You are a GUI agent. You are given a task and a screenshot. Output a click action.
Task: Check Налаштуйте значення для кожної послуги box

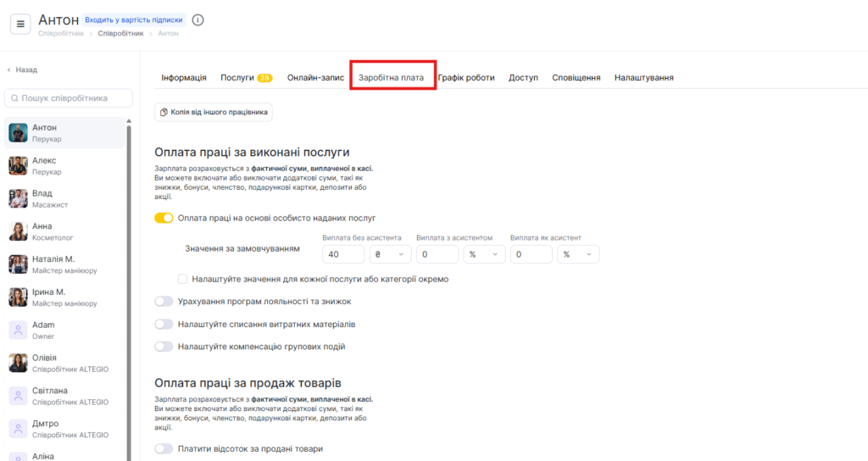[182, 279]
